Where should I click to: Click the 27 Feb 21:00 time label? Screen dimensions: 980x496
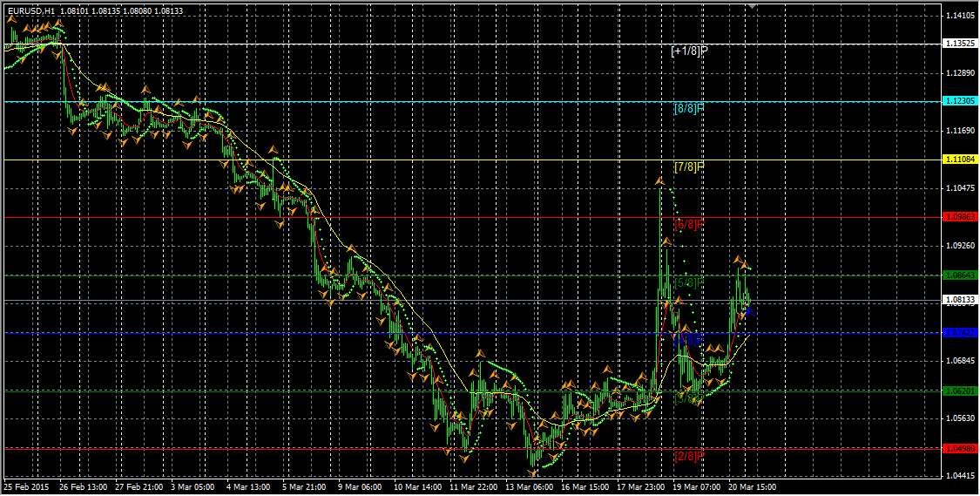(139, 486)
